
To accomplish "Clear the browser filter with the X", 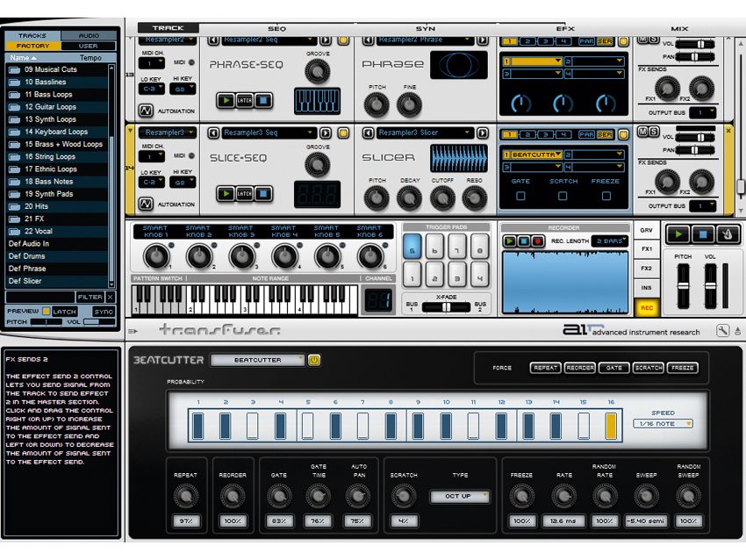I will click(110, 297).
